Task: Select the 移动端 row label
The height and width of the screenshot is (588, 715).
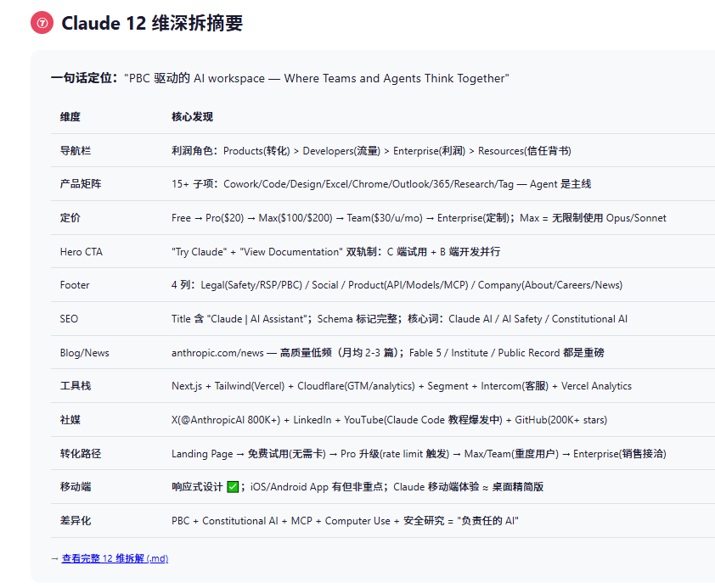Action: click(76, 487)
